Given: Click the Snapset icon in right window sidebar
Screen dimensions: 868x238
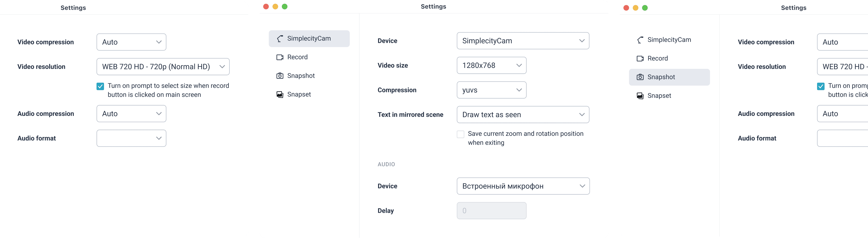Looking at the screenshot, I should click(x=640, y=96).
